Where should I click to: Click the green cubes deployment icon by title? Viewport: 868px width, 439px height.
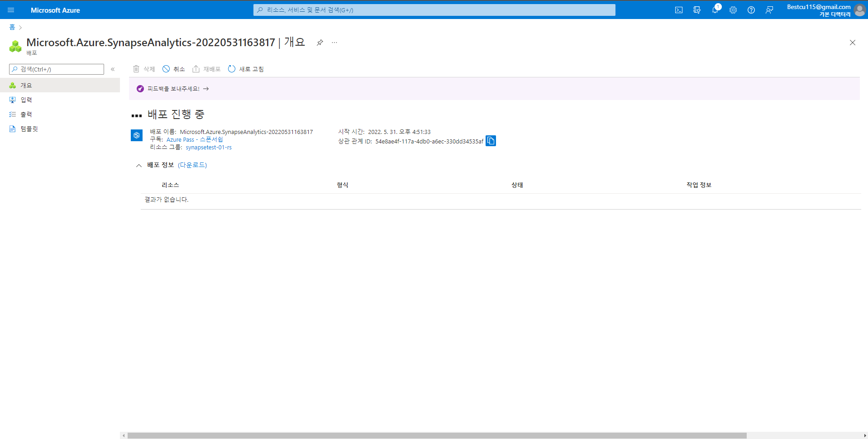click(15, 46)
